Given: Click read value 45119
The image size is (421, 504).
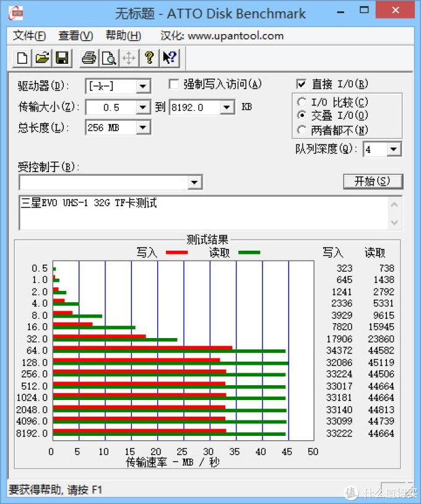Looking at the screenshot, I should [381, 363].
